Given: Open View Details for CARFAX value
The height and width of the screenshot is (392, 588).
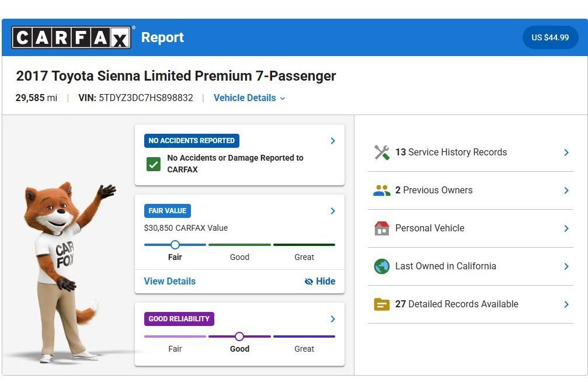Looking at the screenshot, I should 170,282.
